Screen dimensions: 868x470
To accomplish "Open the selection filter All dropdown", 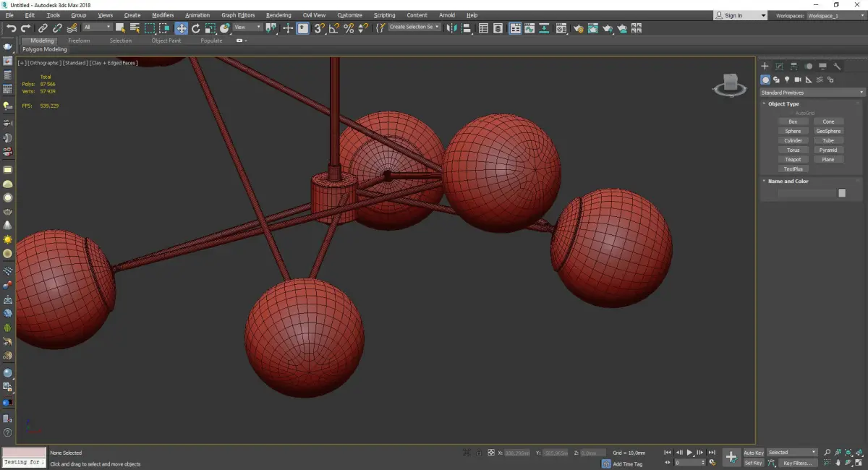I will coord(97,27).
